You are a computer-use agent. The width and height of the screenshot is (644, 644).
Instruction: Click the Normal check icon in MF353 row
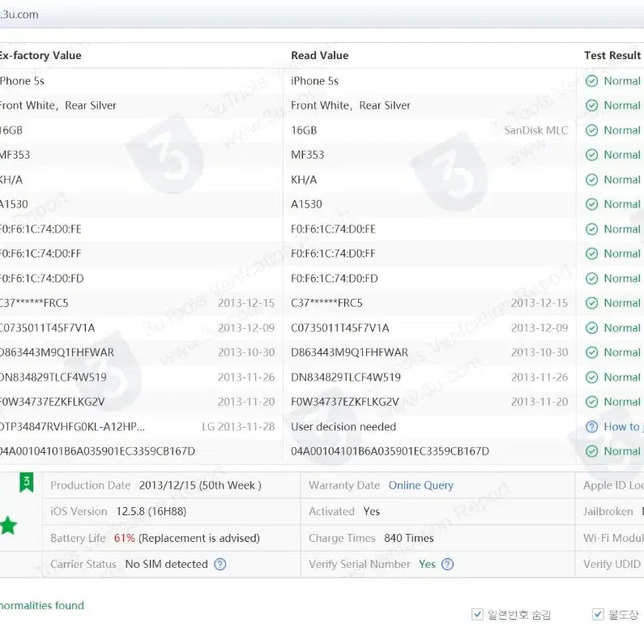(591, 155)
